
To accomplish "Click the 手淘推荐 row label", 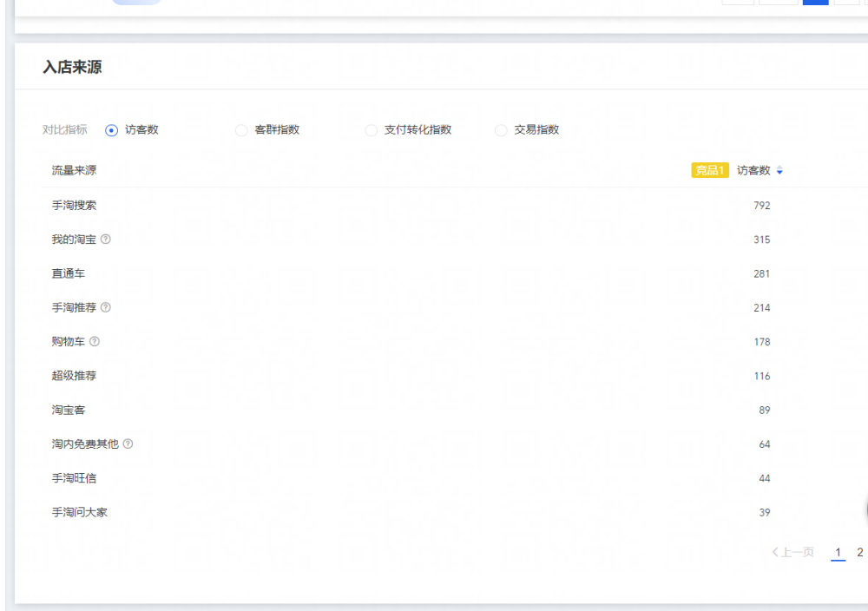I will coord(74,307).
